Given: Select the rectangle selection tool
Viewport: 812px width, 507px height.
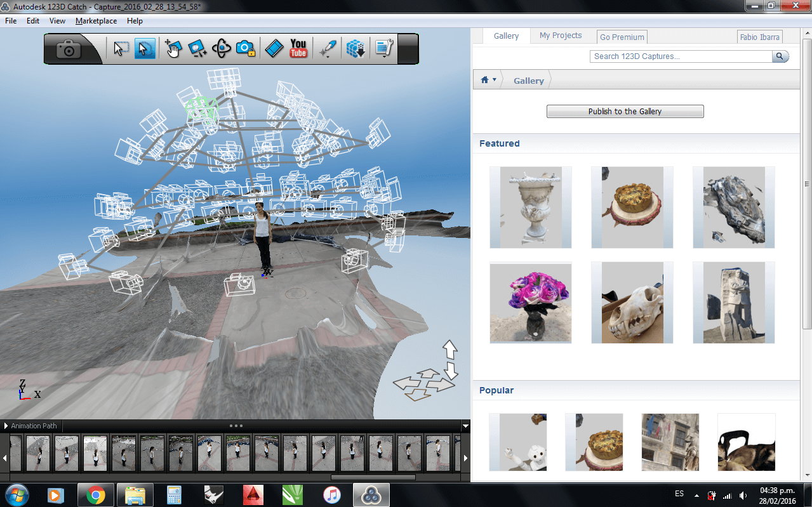Looking at the screenshot, I should tap(121, 49).
